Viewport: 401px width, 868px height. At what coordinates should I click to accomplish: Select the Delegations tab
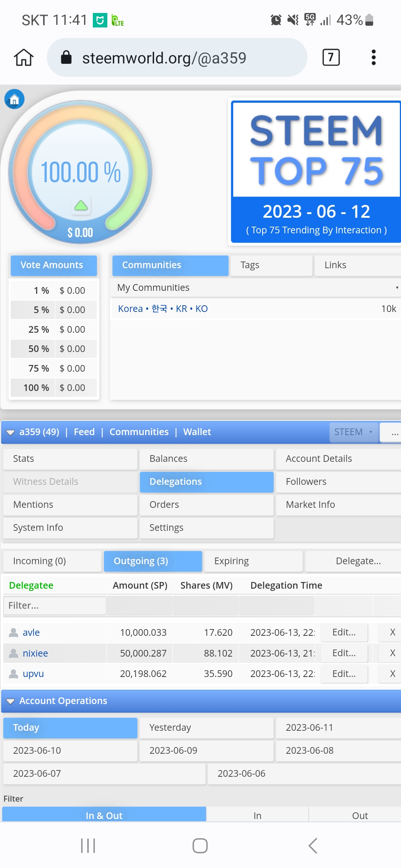(206, 482)
